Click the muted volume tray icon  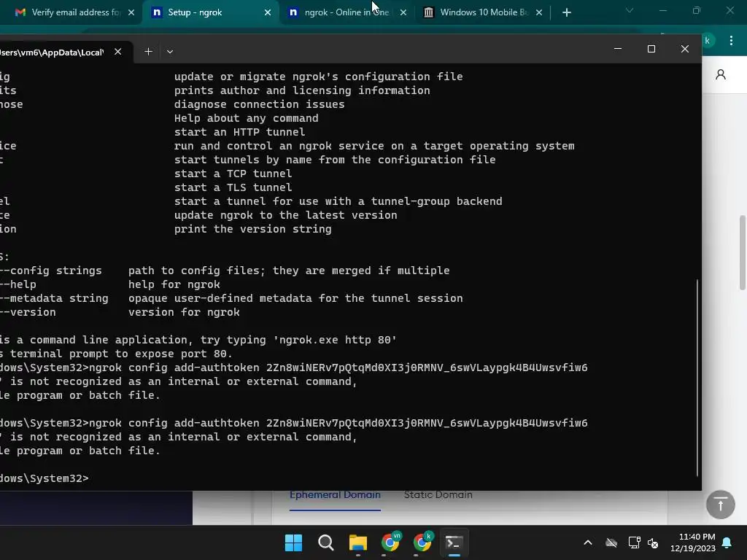tap(653, 542)
